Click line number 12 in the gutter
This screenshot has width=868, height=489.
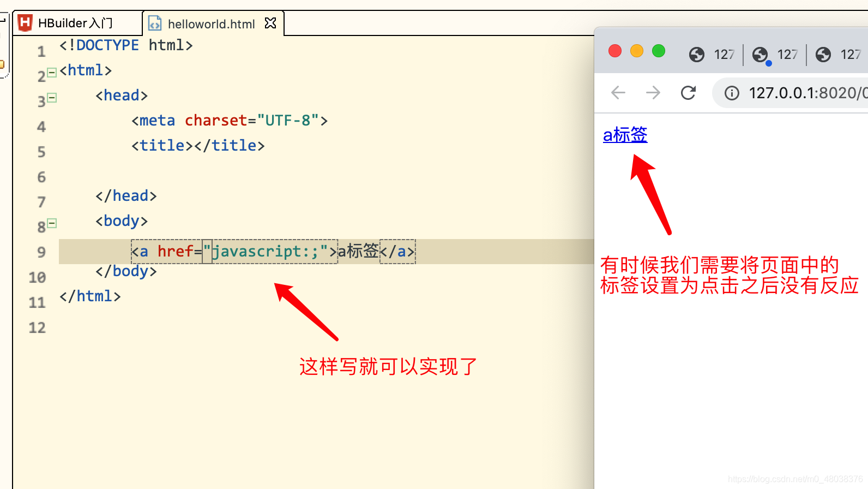click(x=37, y=327)
